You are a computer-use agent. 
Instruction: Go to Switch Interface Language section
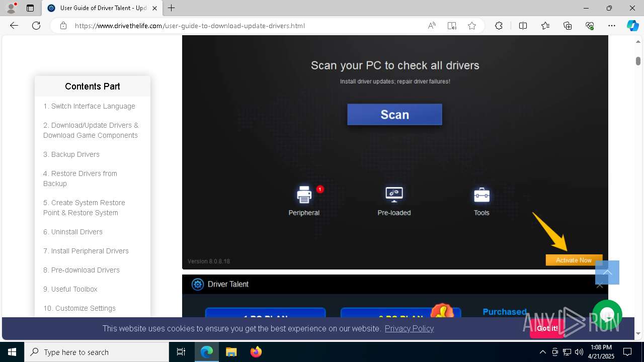(x=89, y=106)
